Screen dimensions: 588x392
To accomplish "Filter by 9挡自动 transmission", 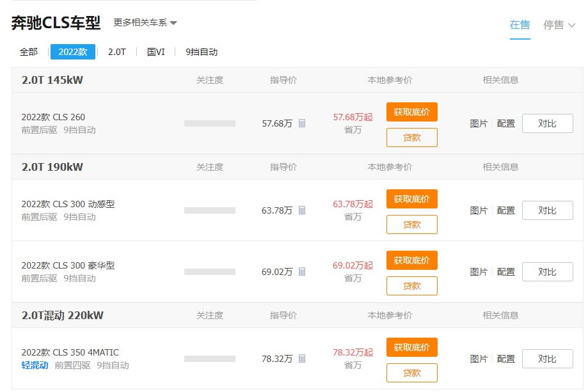I will pos(202,52).
